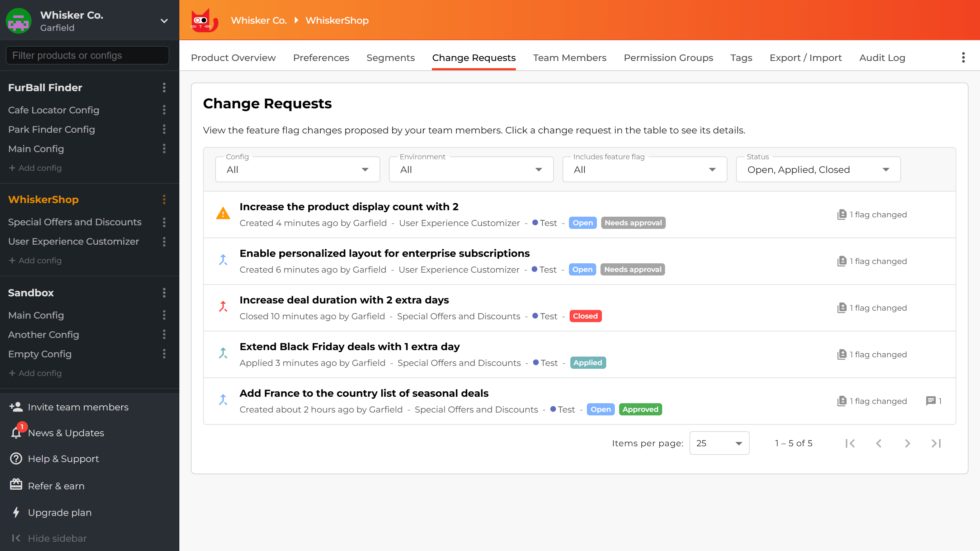Open Help & Support
980x551 pixels.
54,458
